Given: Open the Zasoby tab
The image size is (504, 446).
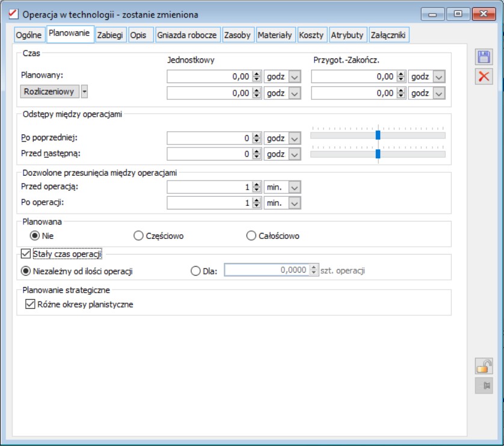Looking at the screenshot, I should 237,35.
